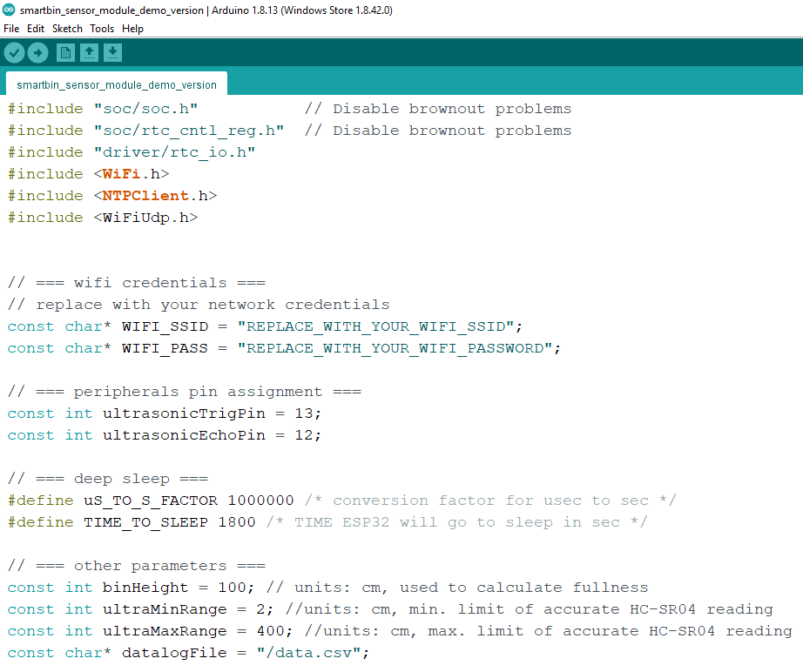Click the Open sketch (up arrow) toolbar icon
Viewport: 803px width, 672px height.
[x=89, y=51]
